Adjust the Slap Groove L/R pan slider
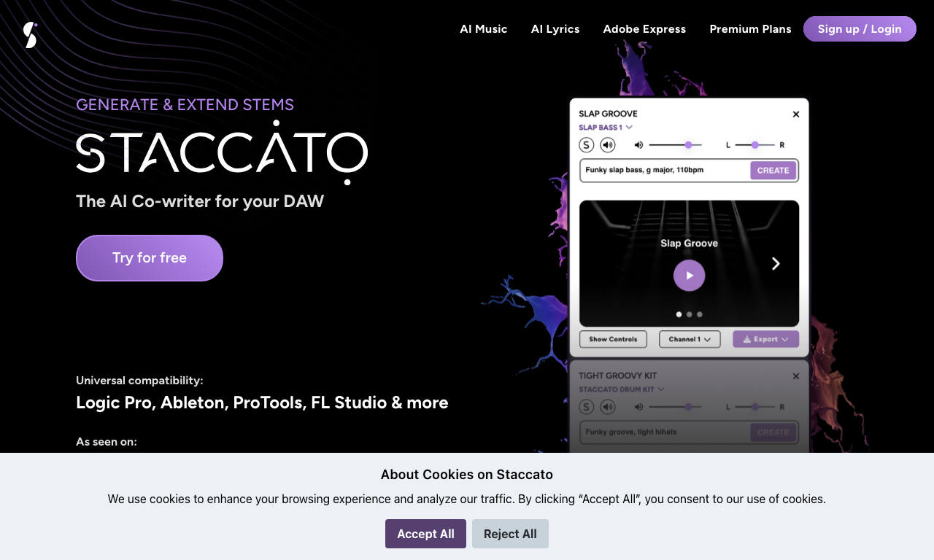 click(754, 145)
